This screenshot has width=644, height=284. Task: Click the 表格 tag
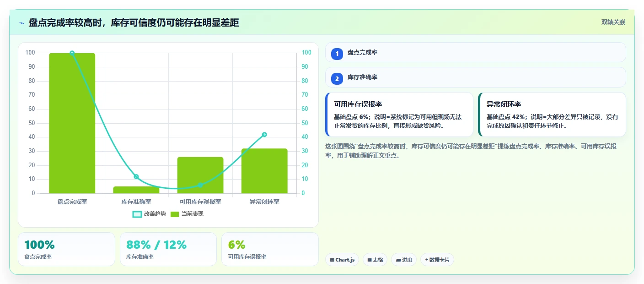click(x=375, y=260)
